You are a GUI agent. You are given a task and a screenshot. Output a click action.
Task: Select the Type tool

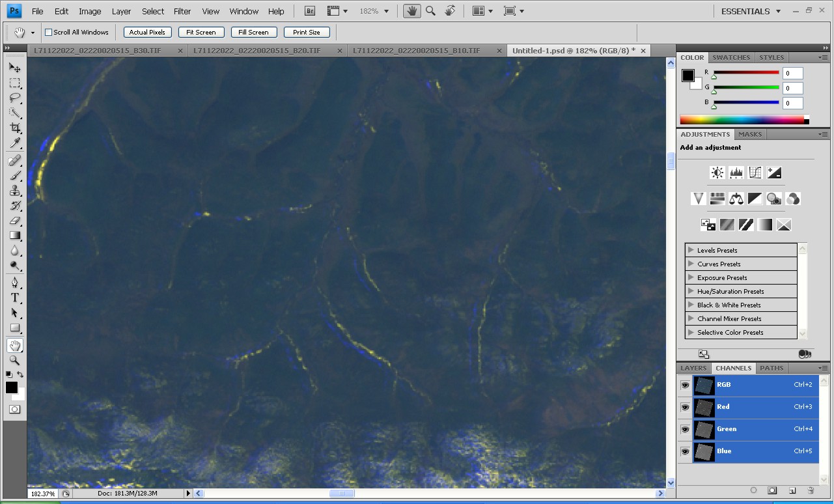14,298
